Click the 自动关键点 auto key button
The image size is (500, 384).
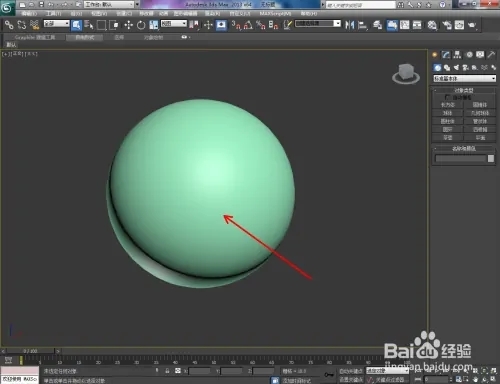click(x=351, y=371)
